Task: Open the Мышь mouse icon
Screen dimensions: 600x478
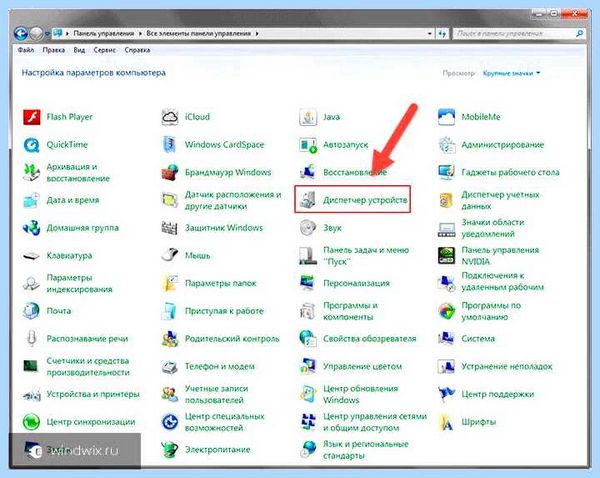Action: [170, 255]
